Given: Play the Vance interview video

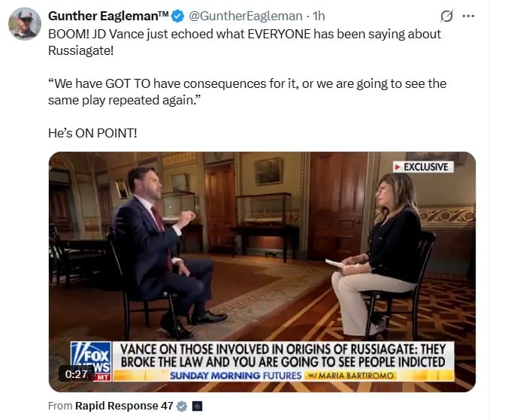Looking at the screenshot, I should 262,272.
